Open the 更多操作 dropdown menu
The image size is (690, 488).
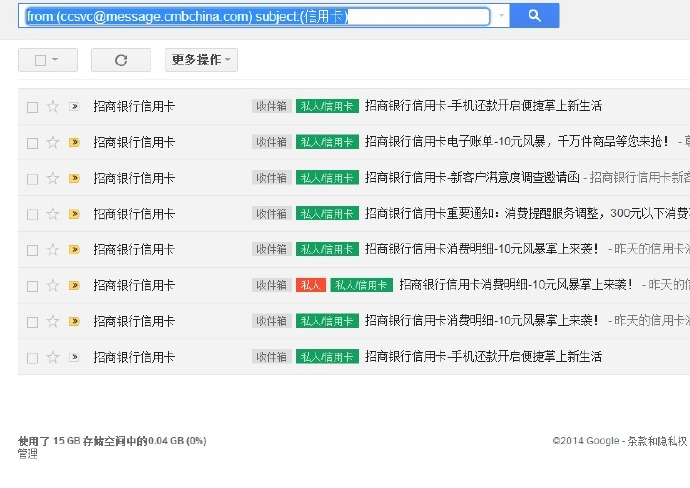tap(201, 60)
